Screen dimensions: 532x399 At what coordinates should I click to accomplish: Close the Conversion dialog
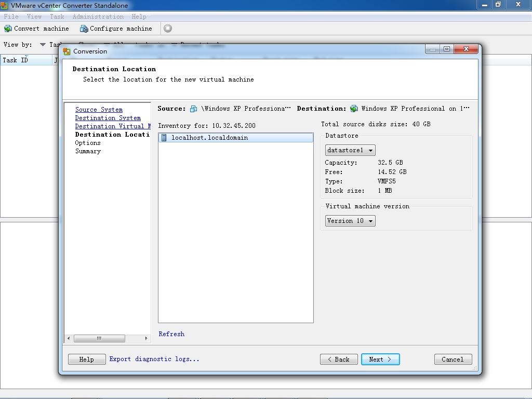466,49
